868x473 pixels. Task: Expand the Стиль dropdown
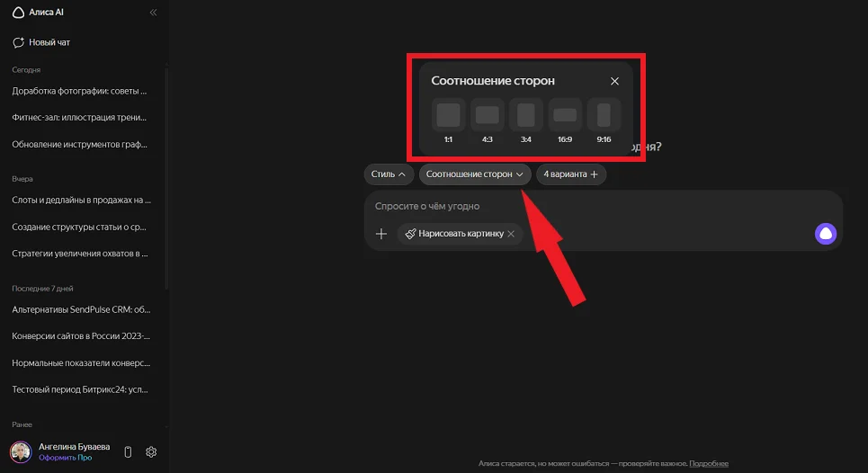389,174
